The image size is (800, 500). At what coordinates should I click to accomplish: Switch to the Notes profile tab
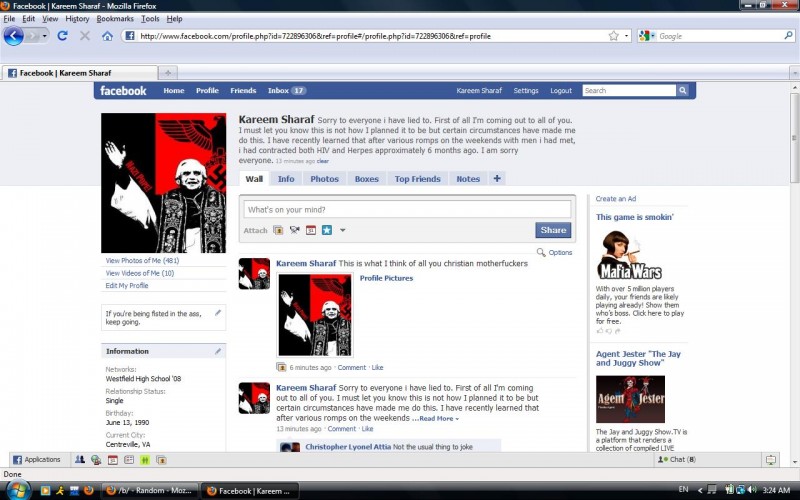click(468, 179)
